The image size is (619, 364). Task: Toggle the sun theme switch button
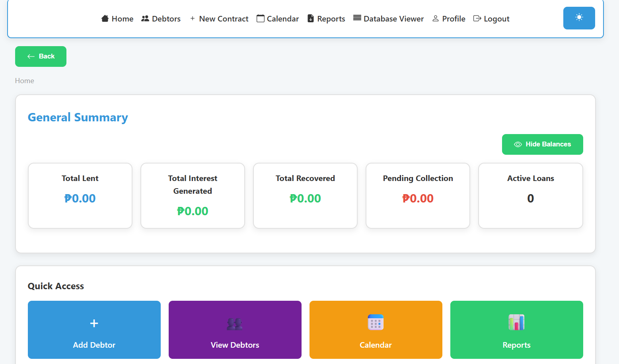point(579,18)
